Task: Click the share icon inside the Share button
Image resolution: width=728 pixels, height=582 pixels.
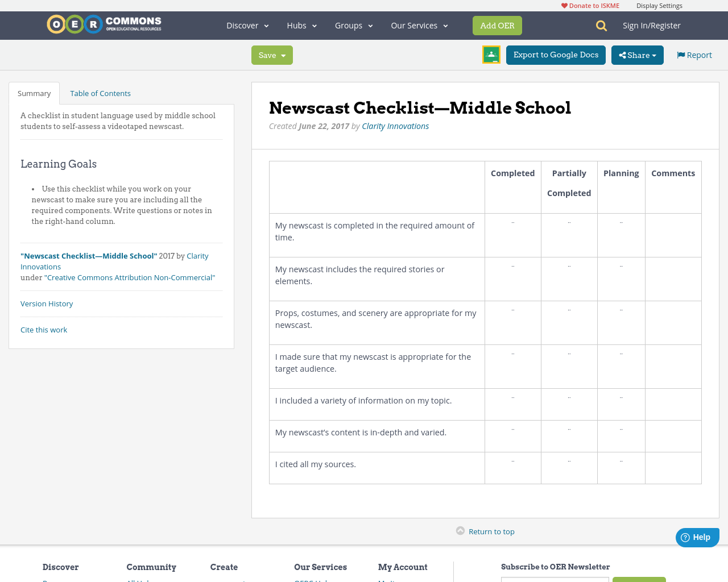Action: (624, 55)
